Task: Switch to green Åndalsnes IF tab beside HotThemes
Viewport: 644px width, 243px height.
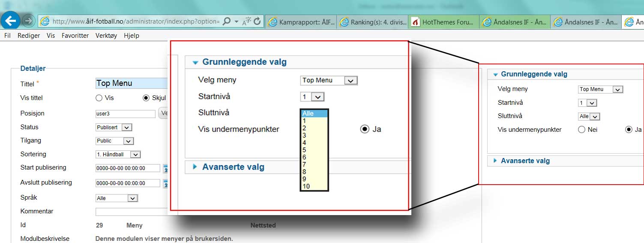Action: point(516,21)
